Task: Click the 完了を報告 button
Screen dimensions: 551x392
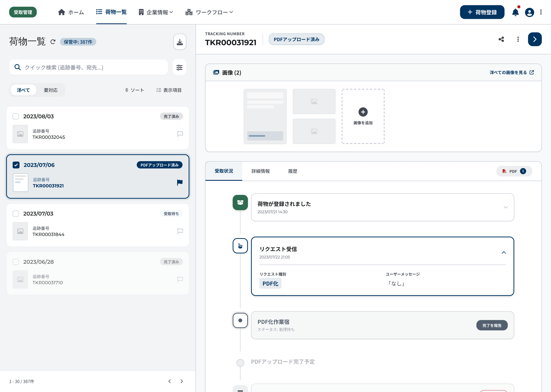Action: coord(492,325)
